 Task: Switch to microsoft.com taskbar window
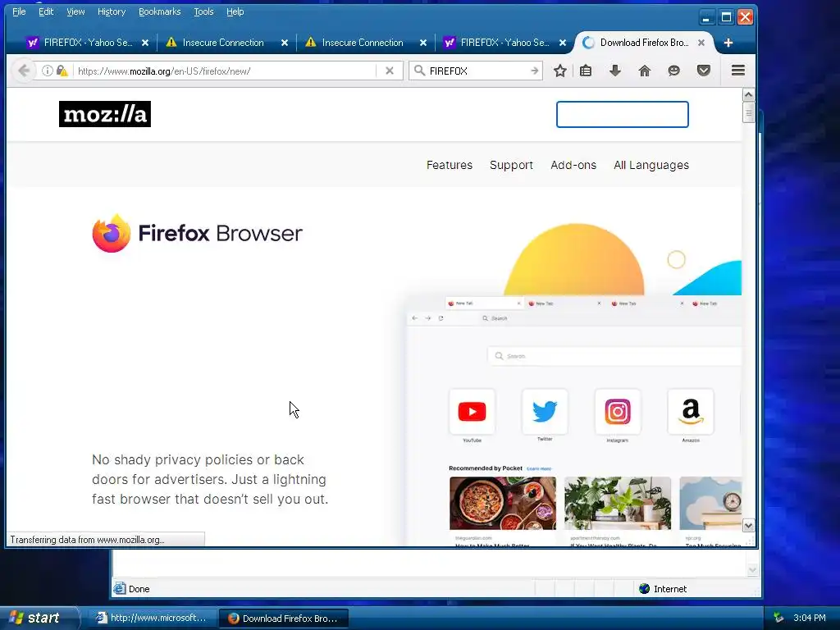coord(152,618)
